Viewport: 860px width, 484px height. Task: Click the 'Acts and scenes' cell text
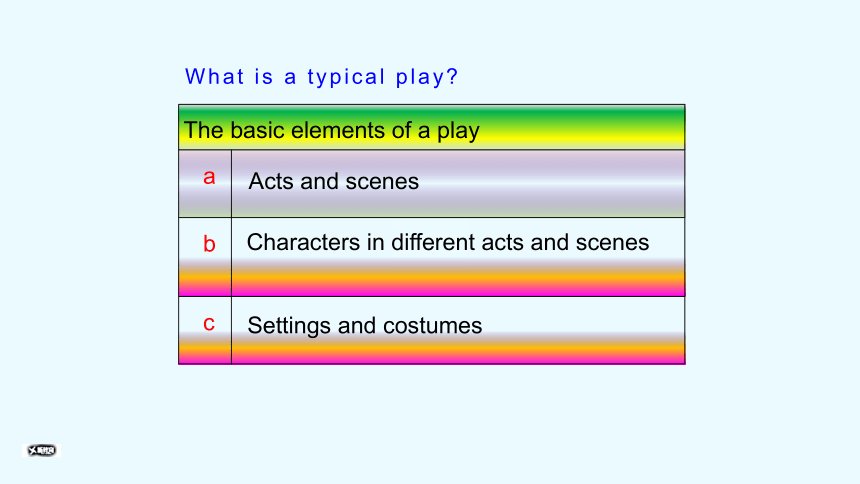pyautogui.click(x=333, y=181)
